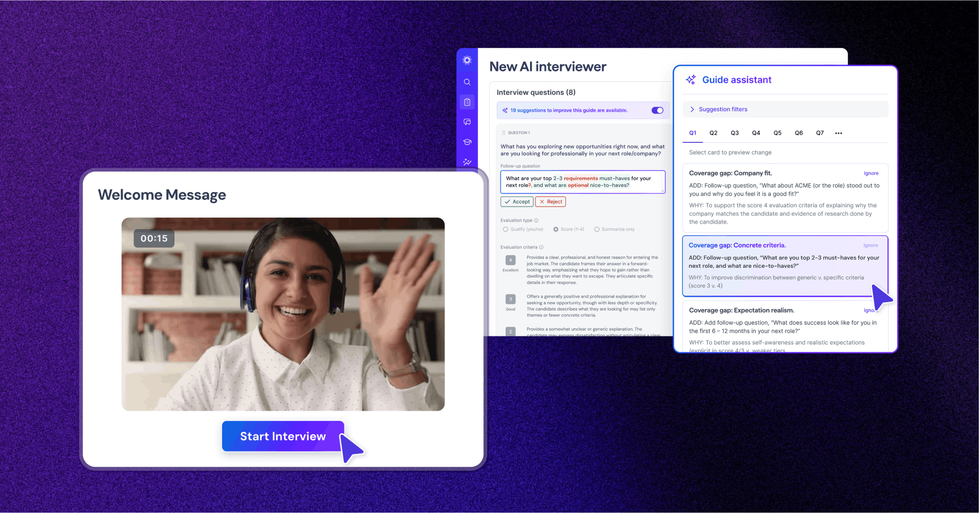Click the graduation cap sidebar icon
The height and width of the screenshot is (513, 980).
coord(467,142)
